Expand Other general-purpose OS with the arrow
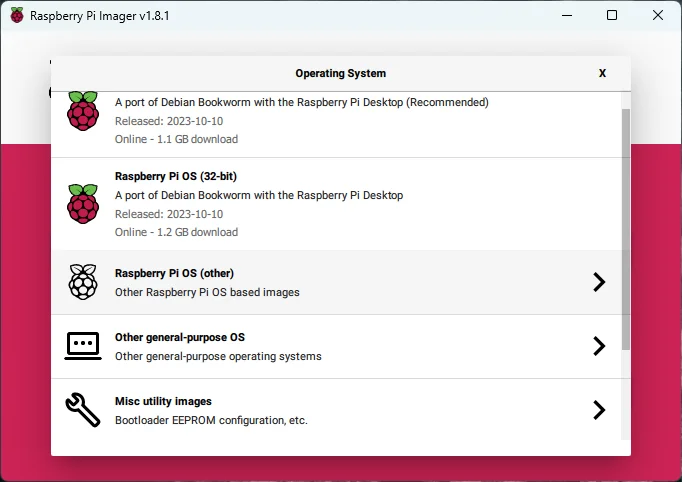 coord(599,346)
